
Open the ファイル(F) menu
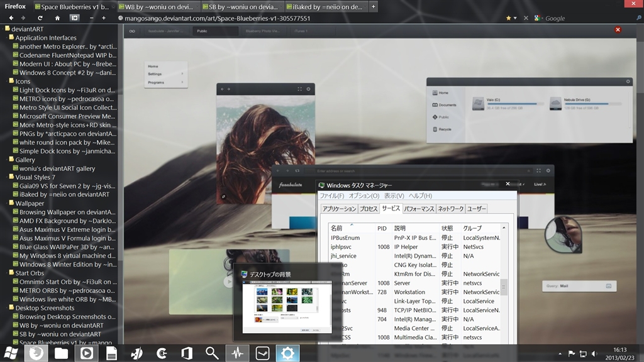[x=332, y=196]
